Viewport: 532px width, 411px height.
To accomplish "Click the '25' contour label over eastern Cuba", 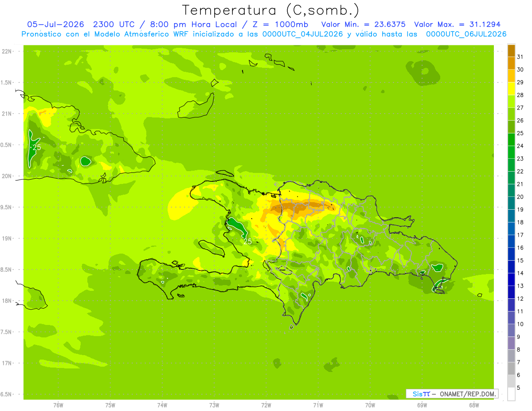I will [37, 147].
